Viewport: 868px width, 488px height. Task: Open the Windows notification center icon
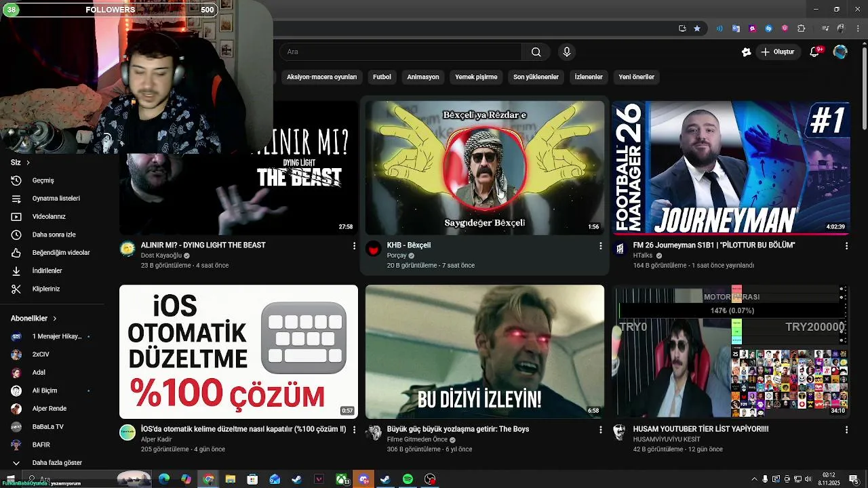[x=854, y=479]
